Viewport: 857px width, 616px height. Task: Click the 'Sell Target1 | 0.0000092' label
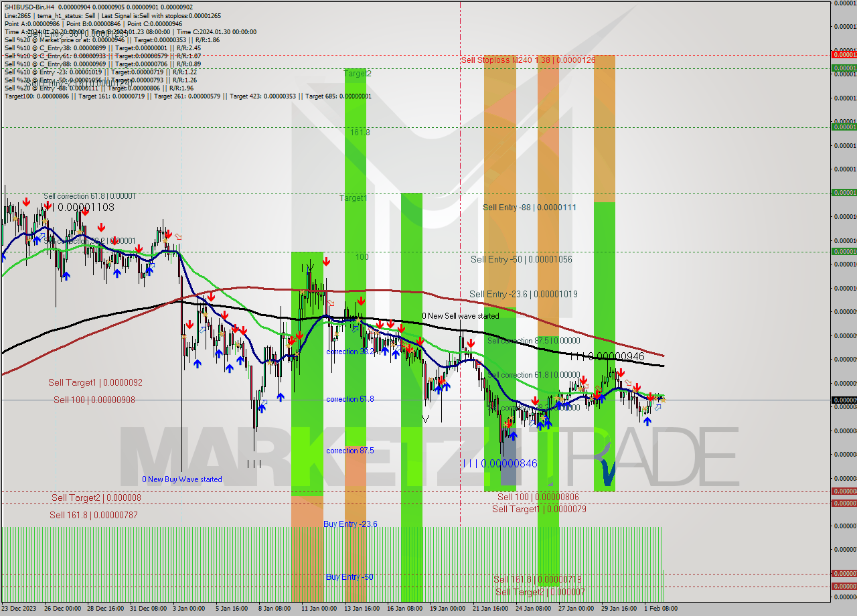(x=95, y=382)
